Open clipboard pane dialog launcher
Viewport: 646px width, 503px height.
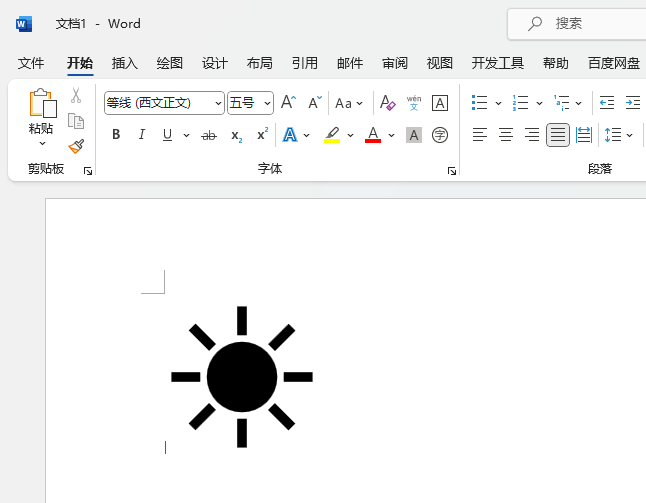tap(88, 171)
